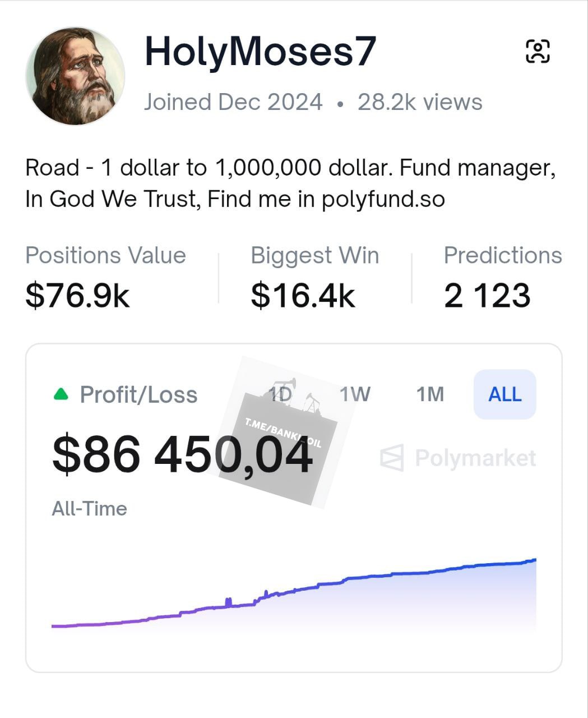Image resolution: width=588 pixels, height=718 pixels.
Task: Click the Polymarket wordmark text
Action: (x=475, y=458)
